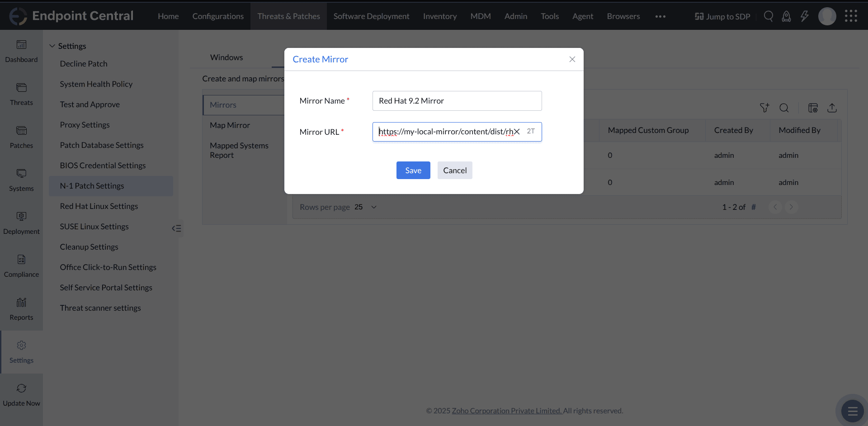Viewport: 868px width, 426px height.
Task: Open the Deployment sidebar section
Action: tap(21, 223)
